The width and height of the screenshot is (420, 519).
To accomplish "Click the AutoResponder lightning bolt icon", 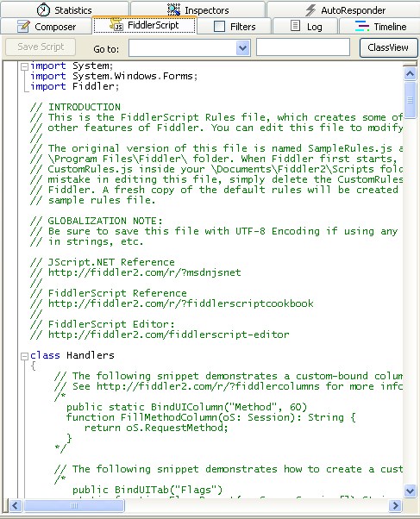I will click(x=310, y=10).
